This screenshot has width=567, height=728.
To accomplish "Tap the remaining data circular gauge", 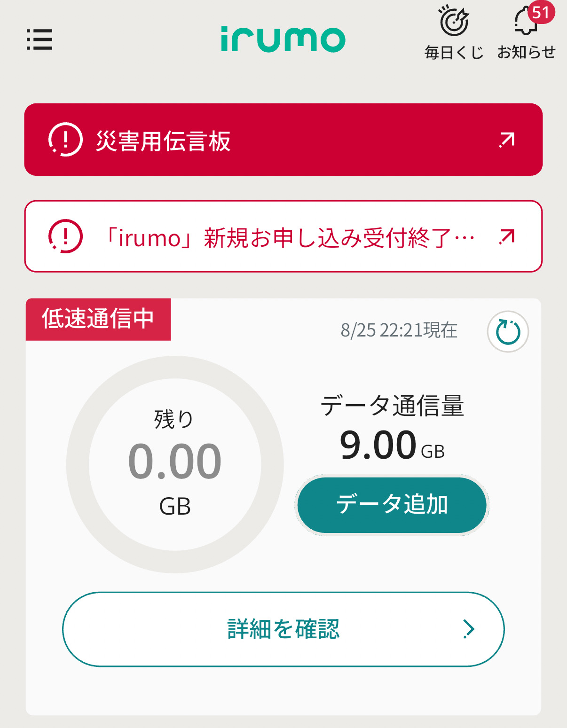I will tap(175, 464).
